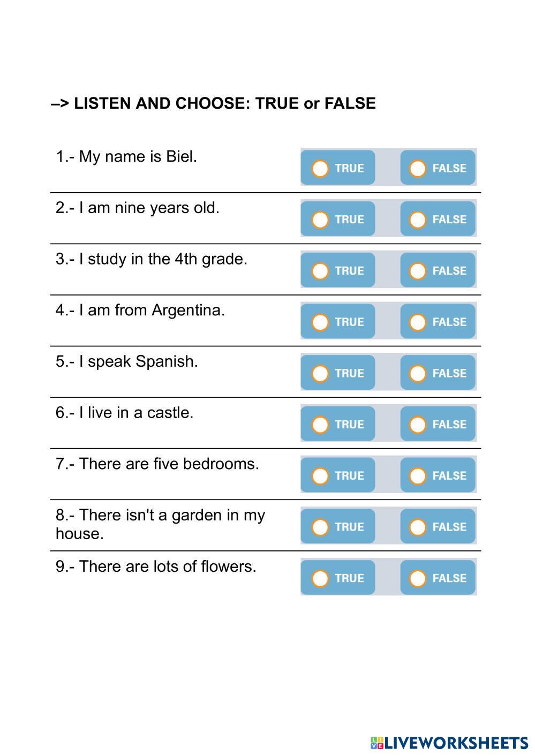Choose TRUE for 'I live in a castle'
The width and height of the screenshot is (535, 756).
click(x=320, y=425)
